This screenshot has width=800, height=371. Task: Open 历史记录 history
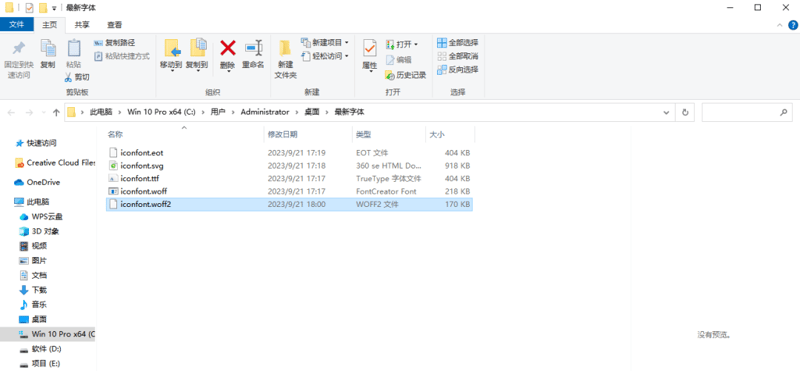406,75
